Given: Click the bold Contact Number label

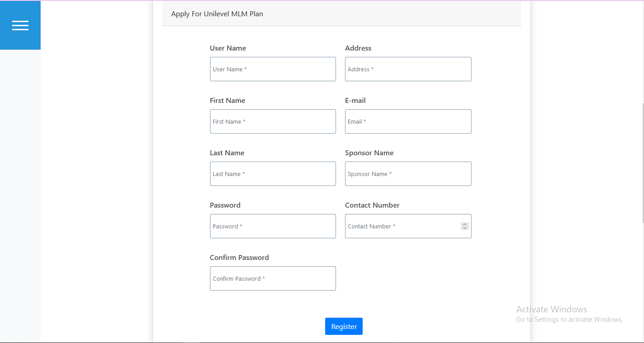Looking at the screenshot, I should click(x=372, y=205).
